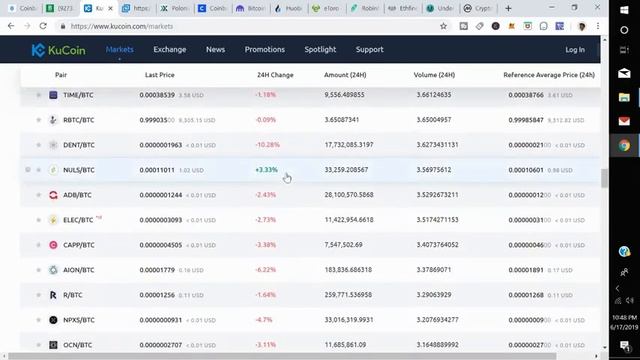Bookmark this page with the star icon

pos(443,26)
